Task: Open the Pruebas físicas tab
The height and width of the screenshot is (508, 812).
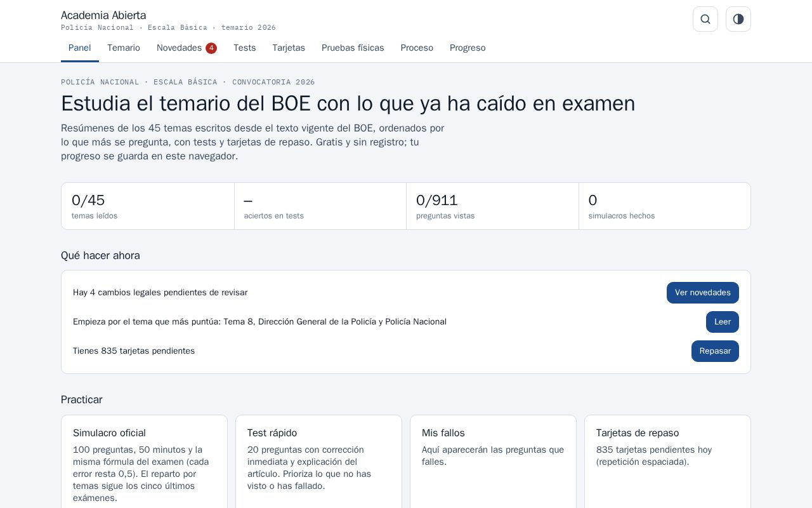Action: point(353,48)
